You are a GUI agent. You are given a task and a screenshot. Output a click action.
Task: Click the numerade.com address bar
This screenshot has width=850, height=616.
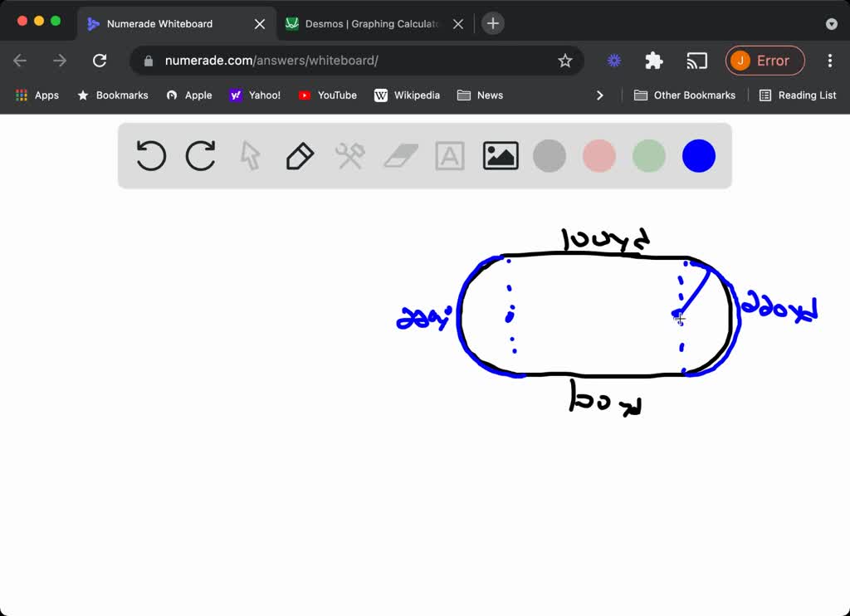357,61
